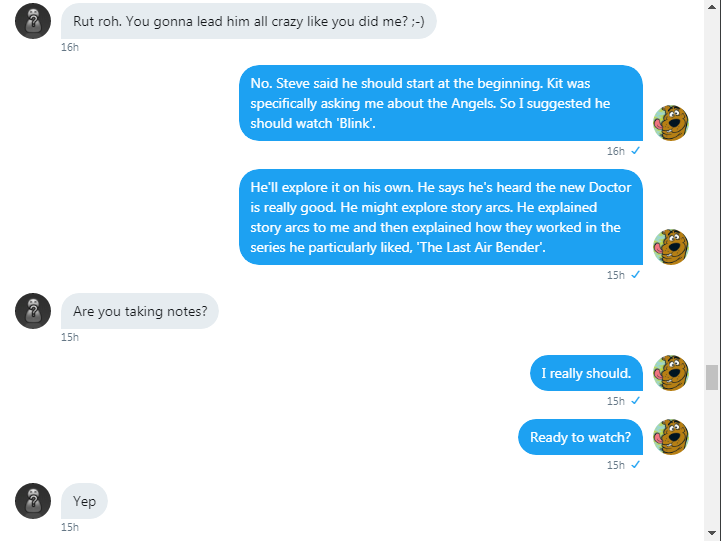Viewport: 721px width, 541px height.
Task: Click read checkmark under 'Last Air Bender' message
Action: pyautogui.click(x=636, y=275)
